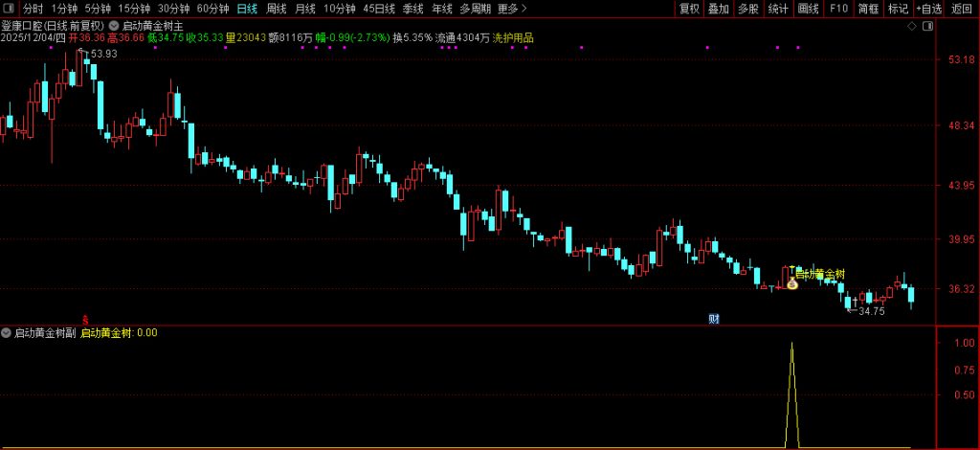Open the 启动黄金树主 indicator dropdown
Viewport: 980px width, 450px height.
tap(115, 26)
